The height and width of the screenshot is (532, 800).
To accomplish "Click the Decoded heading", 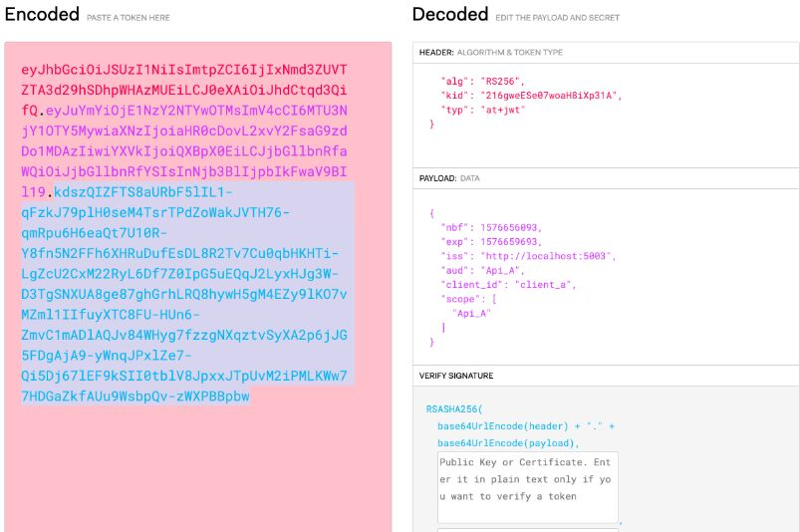I will (450, 14).
